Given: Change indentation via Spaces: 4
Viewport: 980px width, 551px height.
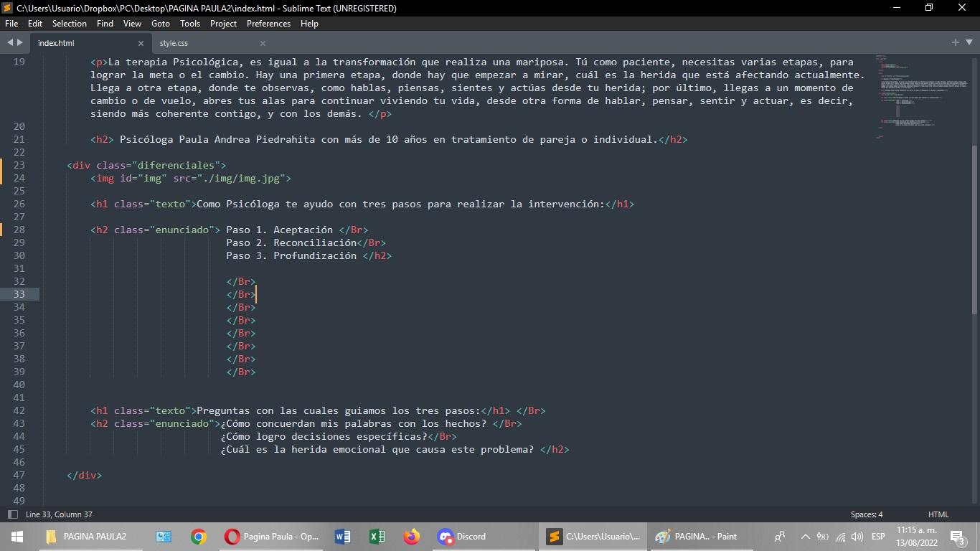Looking at the screenshot, I should point(867,514).
